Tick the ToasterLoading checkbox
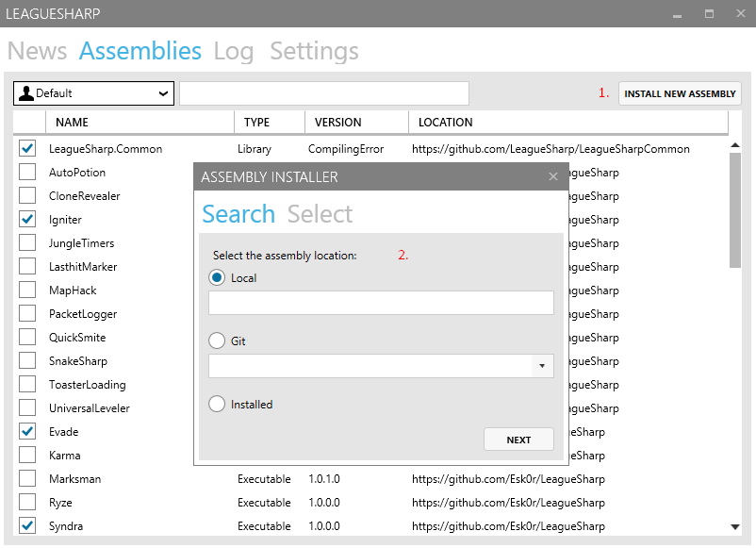The height and width of the screenshot is (548, 756). pos(27,385)
